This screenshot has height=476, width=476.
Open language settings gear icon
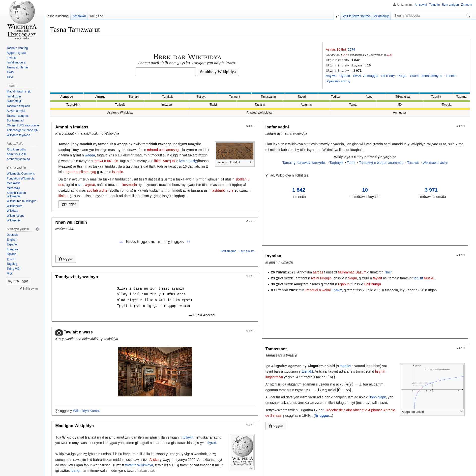pos(37,229)
